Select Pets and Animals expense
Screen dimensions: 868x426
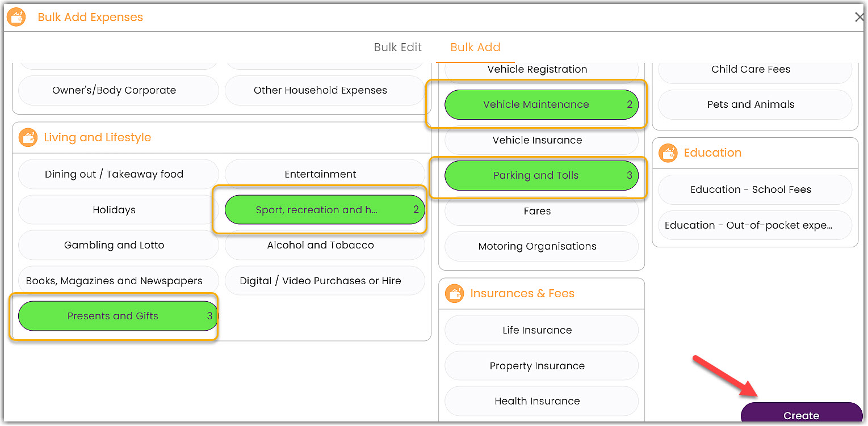[x=750, y=104]
